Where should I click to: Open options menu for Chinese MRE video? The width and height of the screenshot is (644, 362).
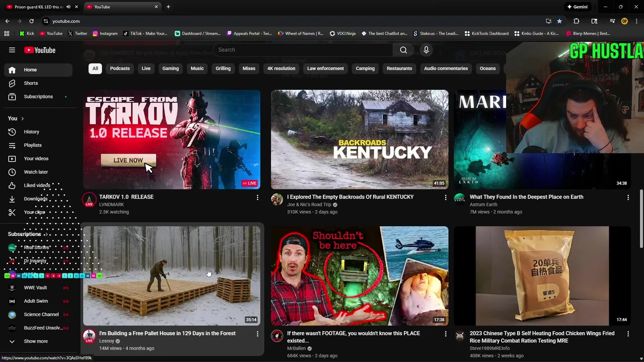(628, 334)
